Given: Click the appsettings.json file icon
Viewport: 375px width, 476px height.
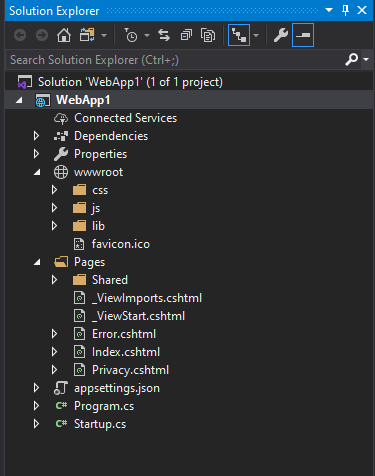Looking at the screenshot, I should (61, 388).
